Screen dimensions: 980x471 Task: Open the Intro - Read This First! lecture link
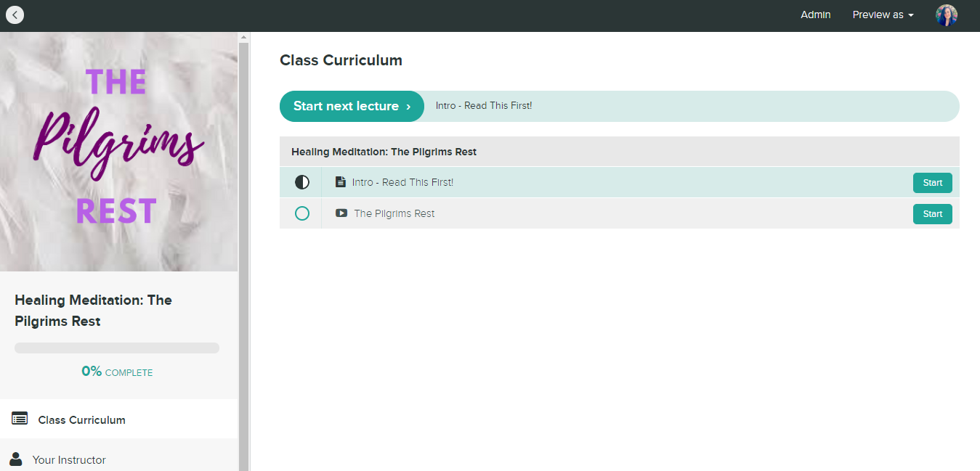point(402,182)
